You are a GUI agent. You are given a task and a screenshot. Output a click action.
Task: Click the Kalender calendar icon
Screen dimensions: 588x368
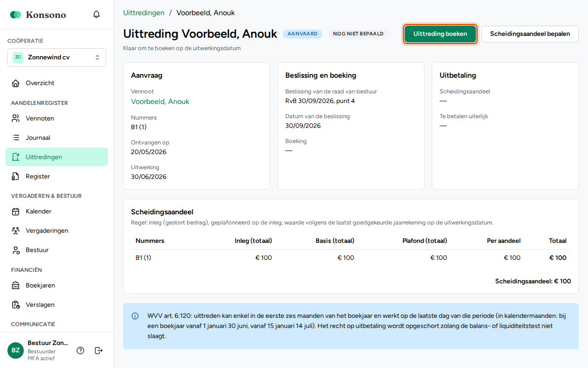16,212
